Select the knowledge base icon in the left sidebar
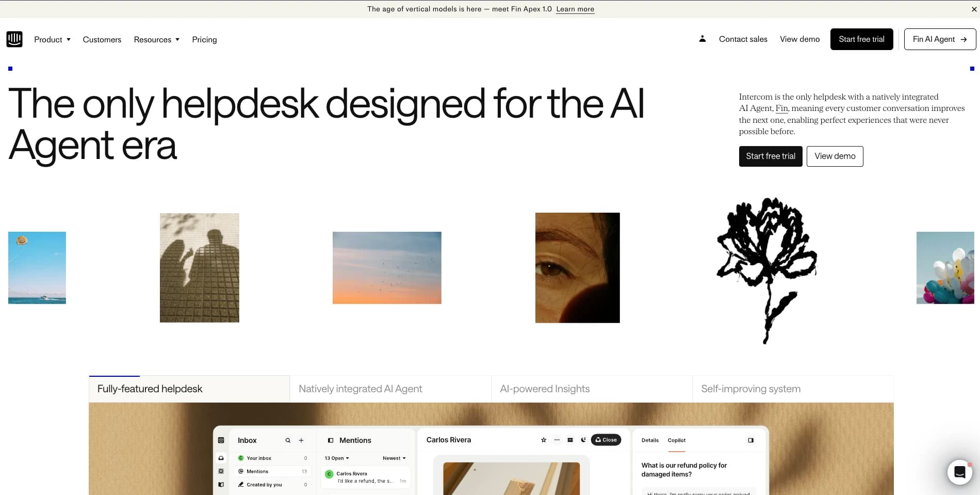980x495 pixels. point(221,484)
